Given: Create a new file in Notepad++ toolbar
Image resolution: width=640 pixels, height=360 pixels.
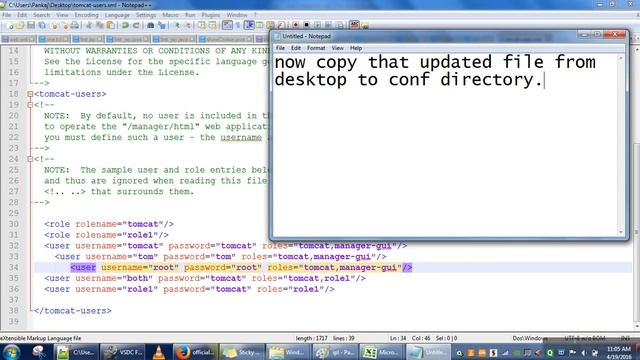Looking at the screenshot, I should (x=11, y=25).
